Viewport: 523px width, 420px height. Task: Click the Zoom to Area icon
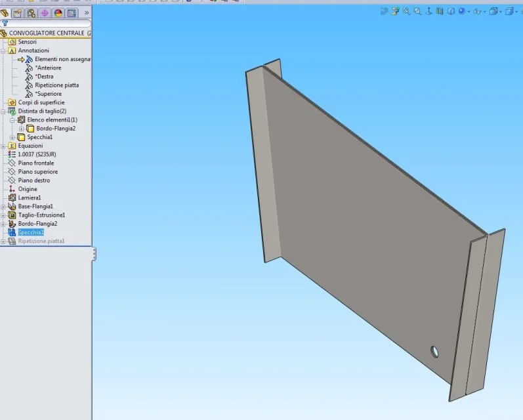[417, 11]
